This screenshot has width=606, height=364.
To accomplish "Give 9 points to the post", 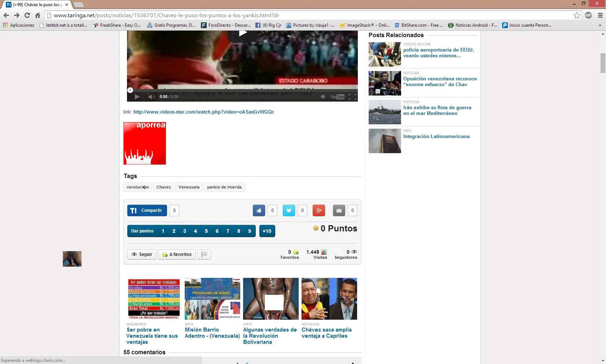I will (250, 231).
